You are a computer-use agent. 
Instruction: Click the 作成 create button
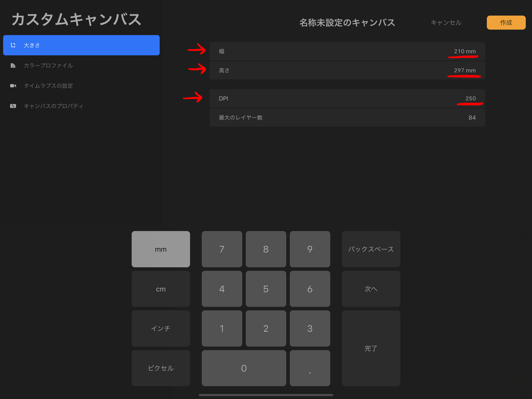click(506, 23)
